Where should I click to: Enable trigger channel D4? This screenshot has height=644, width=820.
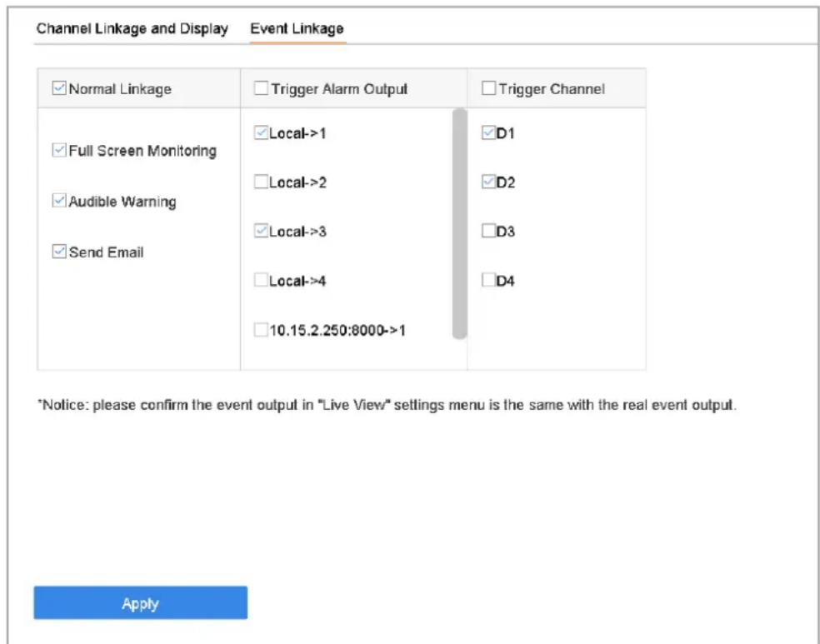coord(488,280)
